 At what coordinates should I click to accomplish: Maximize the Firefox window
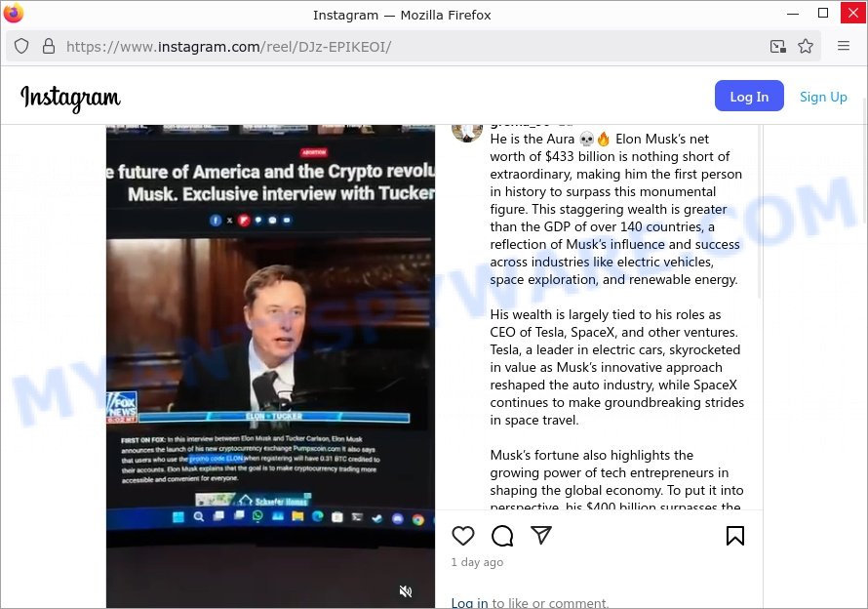[822, 14]
